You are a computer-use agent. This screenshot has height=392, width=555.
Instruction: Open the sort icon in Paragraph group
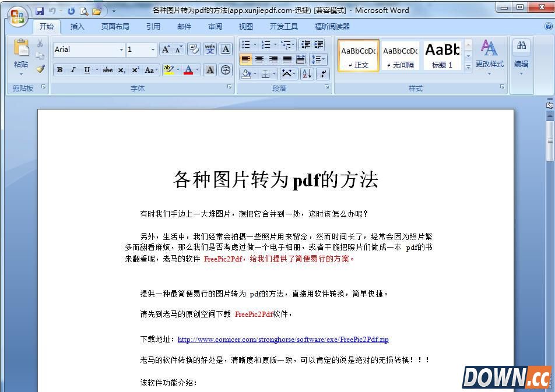pos(307,73)
